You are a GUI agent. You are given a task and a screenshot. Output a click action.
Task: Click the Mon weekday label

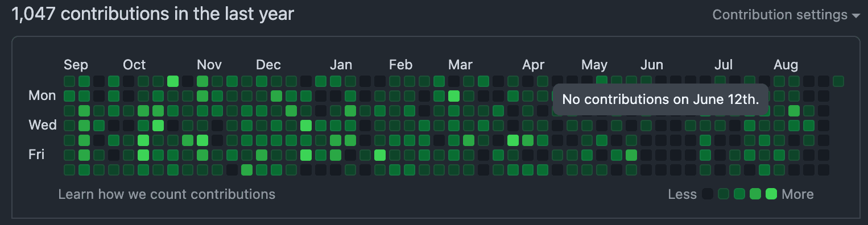(x=42, y=95)
